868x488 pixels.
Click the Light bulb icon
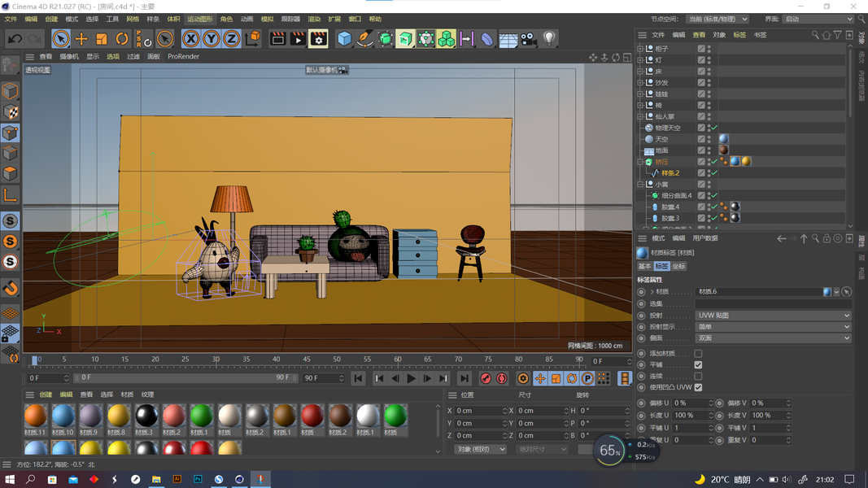pyautogui.click(x=548, y=38)
